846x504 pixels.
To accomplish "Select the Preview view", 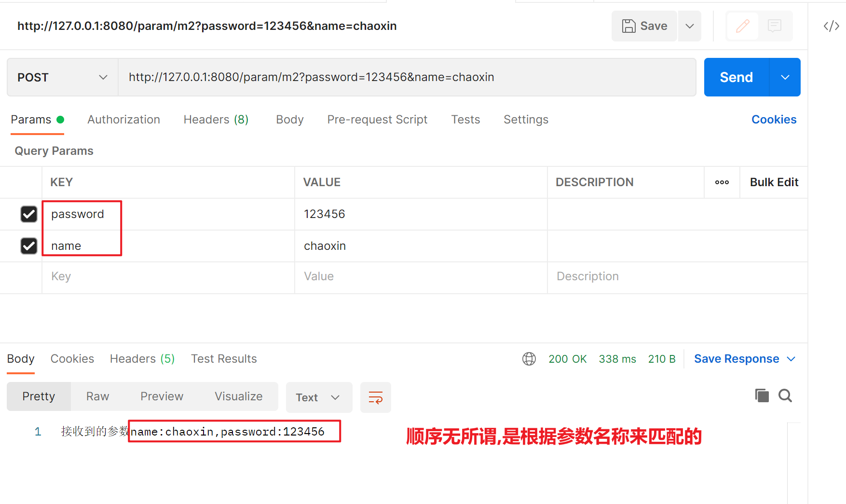I will 162,396.
